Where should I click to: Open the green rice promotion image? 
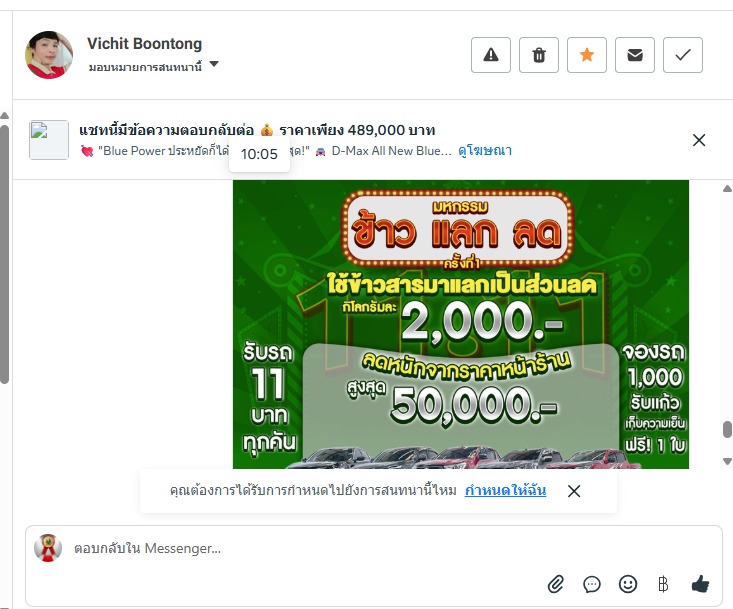pos(461,324)
